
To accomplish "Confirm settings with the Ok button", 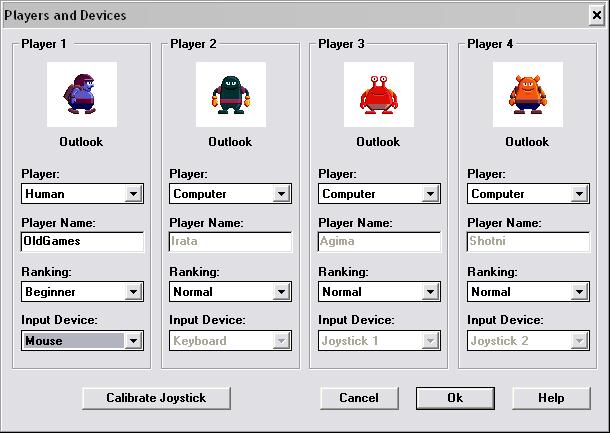I will [x=455, y=398].
